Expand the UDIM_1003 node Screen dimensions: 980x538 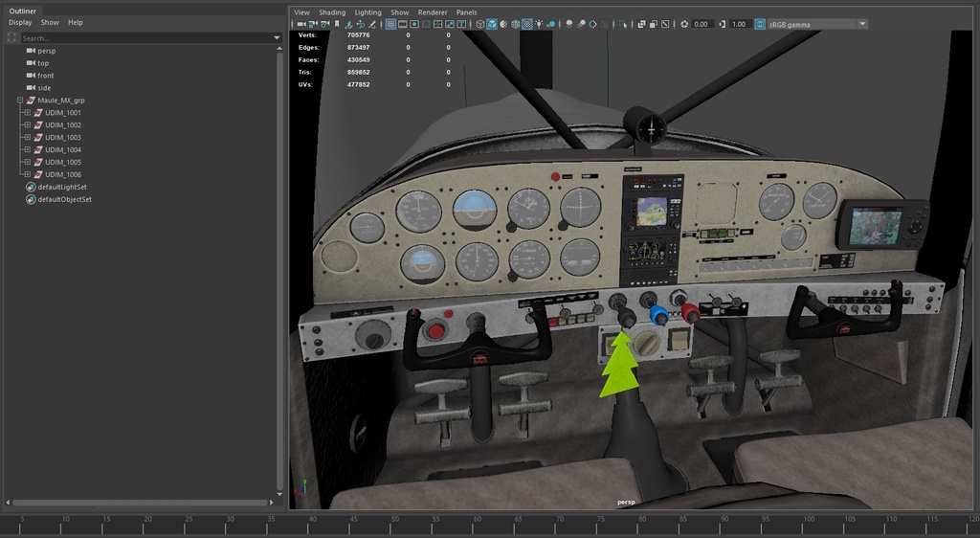click(x=27, y=138)
